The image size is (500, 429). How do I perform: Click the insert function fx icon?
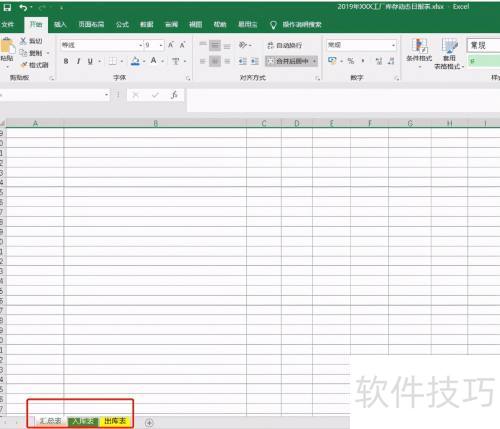(174, 95)
